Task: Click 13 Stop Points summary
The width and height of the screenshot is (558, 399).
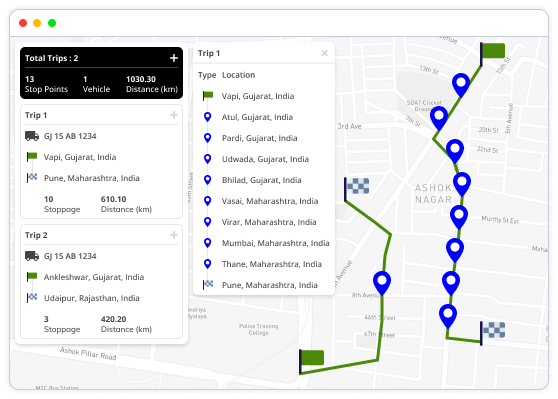Action: (46, 84)
